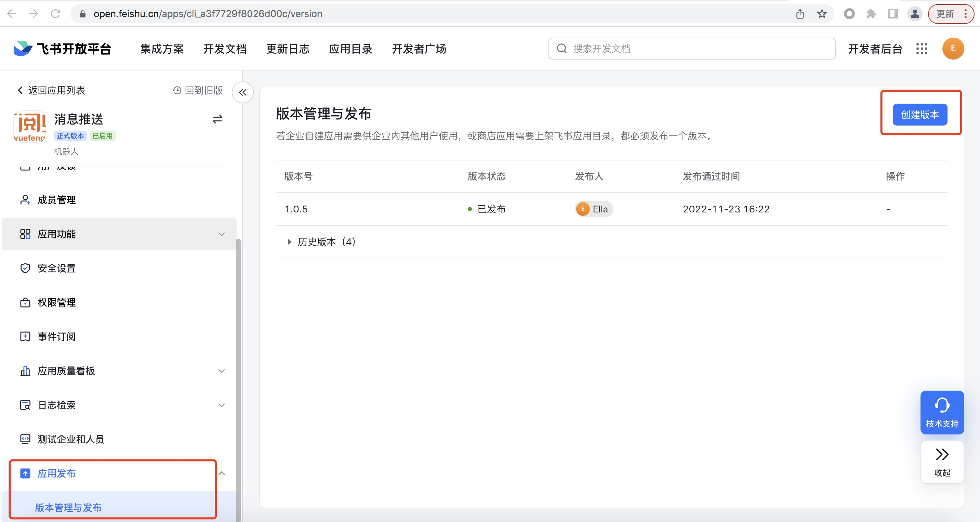Open the 技术支持 headset support widget
980x522 pixels.
click(942, 412)
